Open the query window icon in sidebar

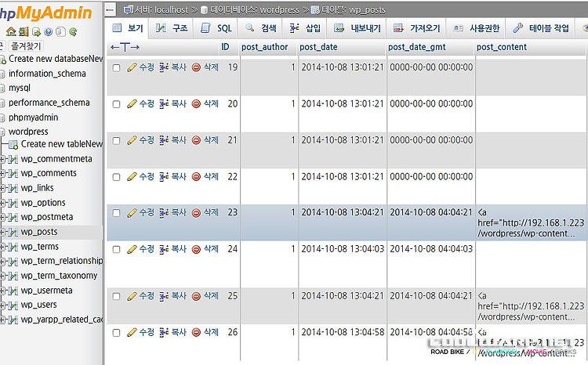point(36,32)
